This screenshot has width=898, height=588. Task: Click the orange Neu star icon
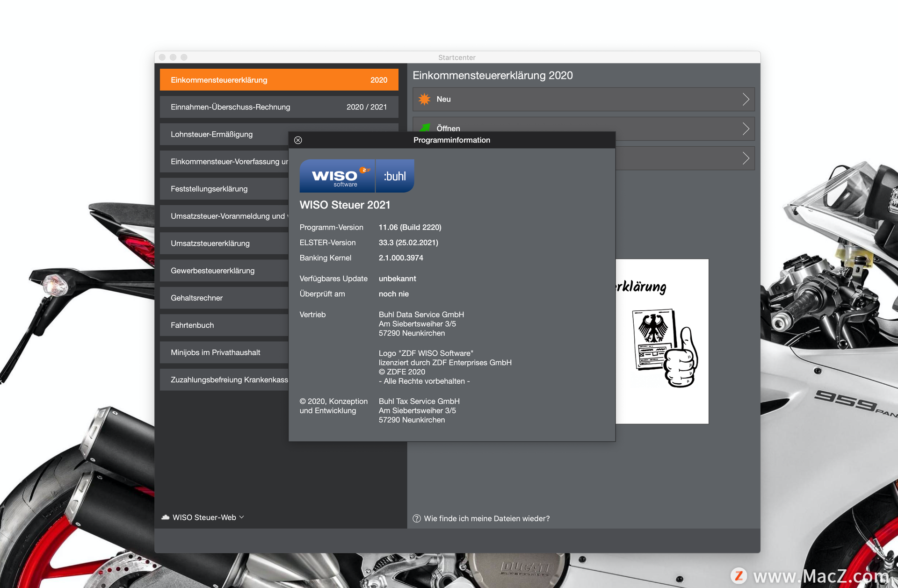coord(425,99)
